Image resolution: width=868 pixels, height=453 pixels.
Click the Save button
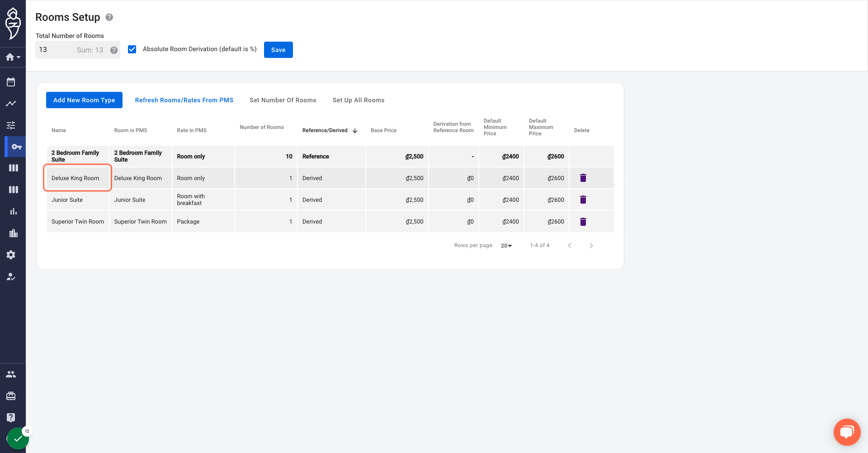(x=278, y=50)
